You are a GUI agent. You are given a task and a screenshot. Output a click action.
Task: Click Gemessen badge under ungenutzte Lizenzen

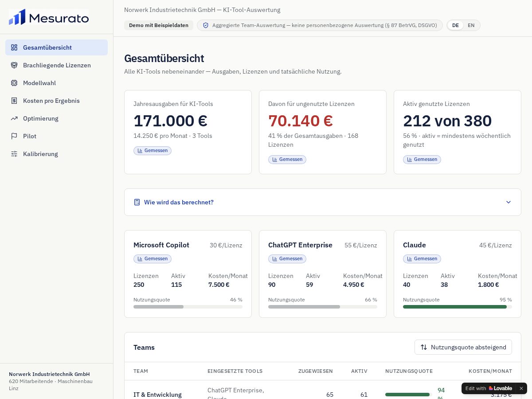pos(287,160)
